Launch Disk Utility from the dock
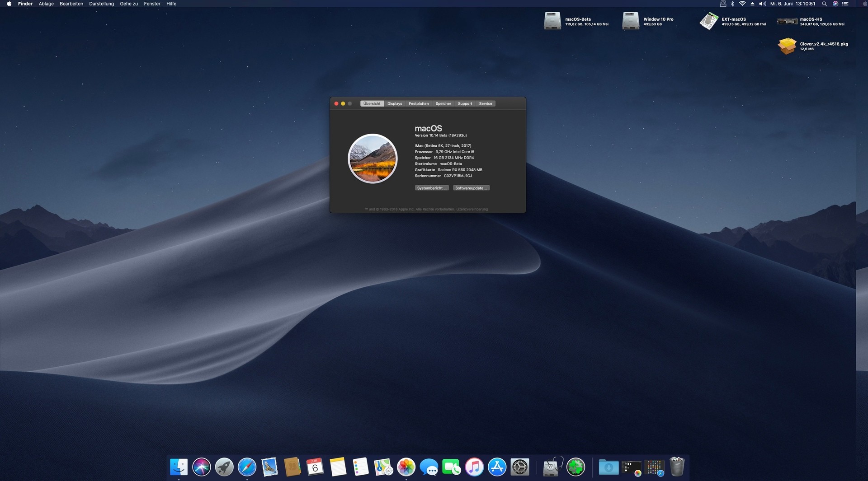868x481 pixels. [552, 467]
